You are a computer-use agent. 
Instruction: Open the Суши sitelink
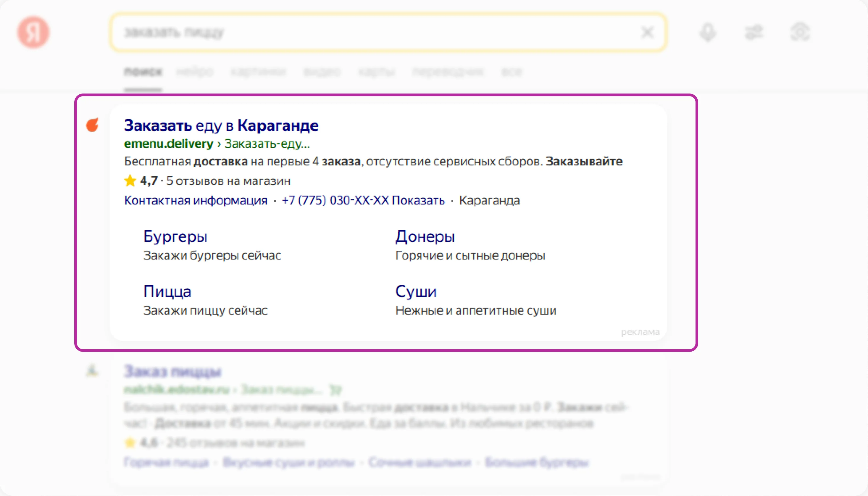tap(416, 291)
